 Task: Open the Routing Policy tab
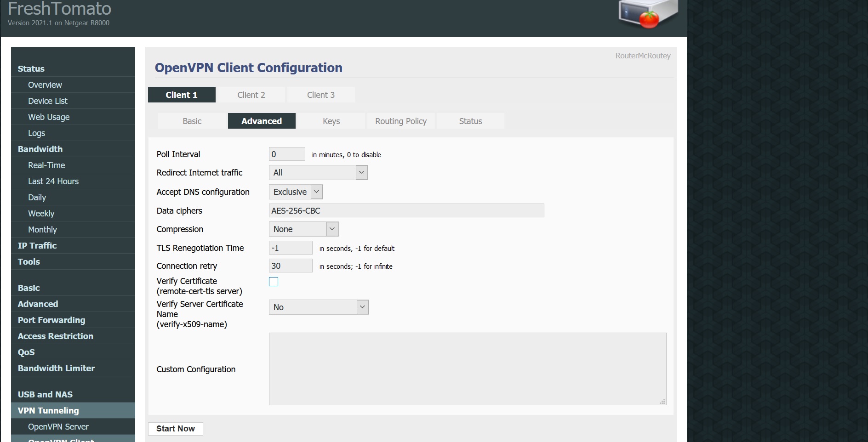point(401,121)
